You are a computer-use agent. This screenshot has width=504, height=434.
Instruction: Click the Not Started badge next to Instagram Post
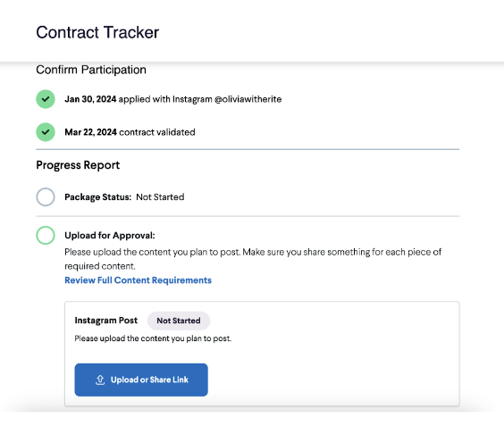179,321
